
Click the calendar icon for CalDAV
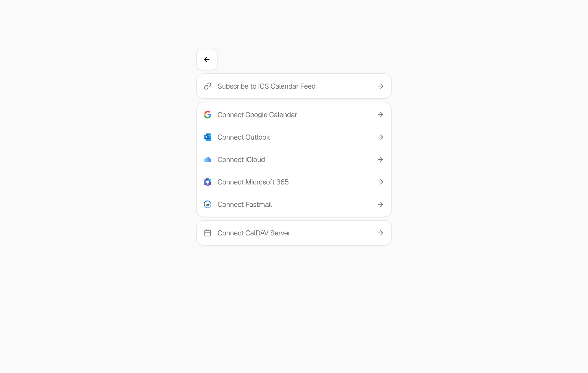208,233
